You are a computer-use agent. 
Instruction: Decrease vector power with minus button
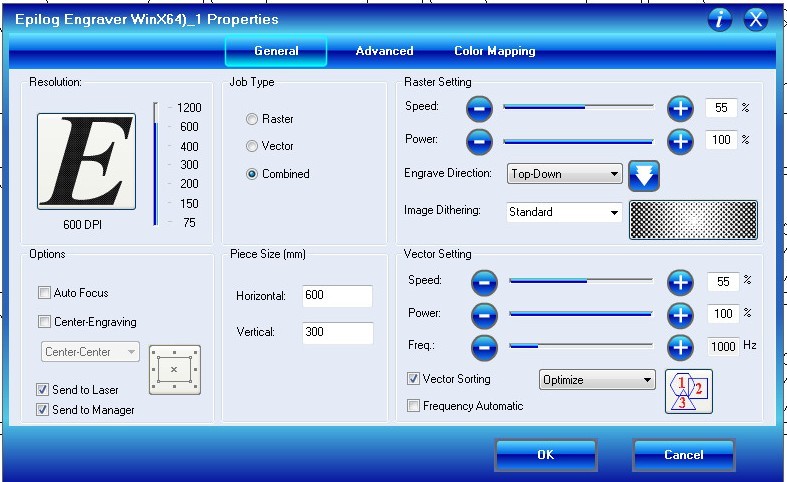[484, 315]
